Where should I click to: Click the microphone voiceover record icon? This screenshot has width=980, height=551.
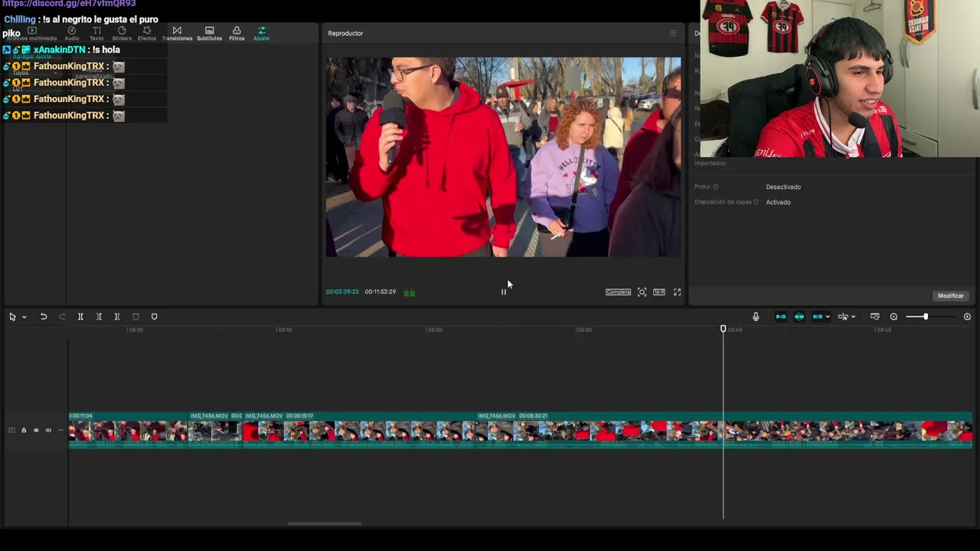tap(756, 317)
